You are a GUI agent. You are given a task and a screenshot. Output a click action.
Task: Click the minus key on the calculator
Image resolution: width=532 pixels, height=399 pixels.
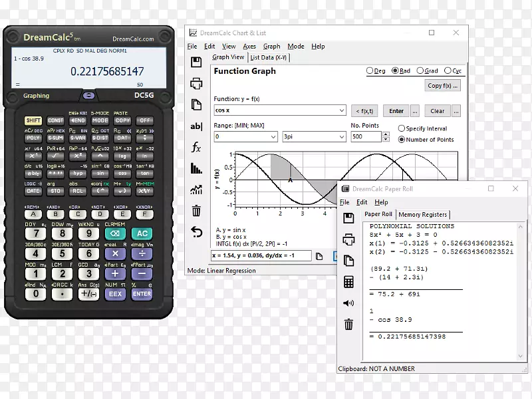coord(142,273)
